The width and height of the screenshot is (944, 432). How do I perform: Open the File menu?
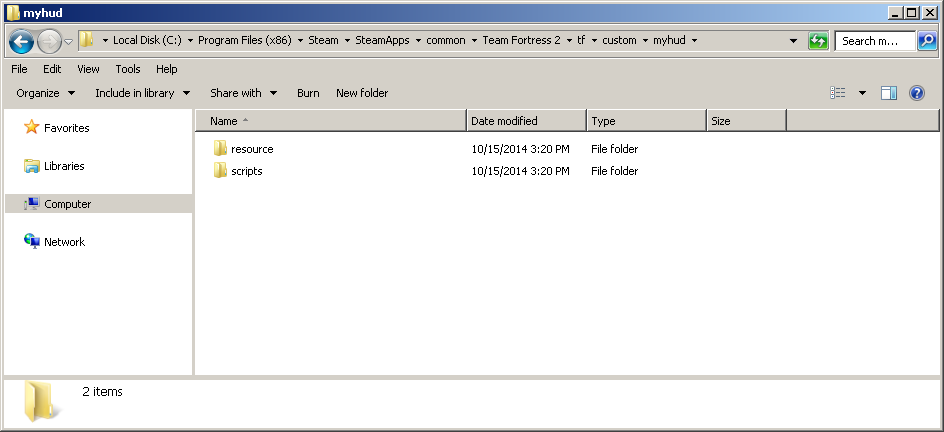(x=19, y=69)
